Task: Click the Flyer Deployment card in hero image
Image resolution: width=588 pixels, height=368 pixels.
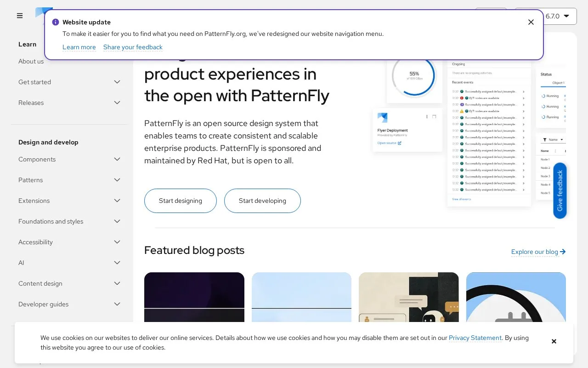Action: pyautogui.click(x=407, y=130)
